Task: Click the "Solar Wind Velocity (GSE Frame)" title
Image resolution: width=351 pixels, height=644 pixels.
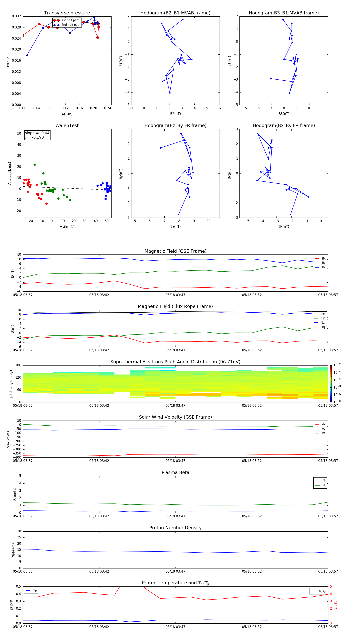Action: point(175,417)
